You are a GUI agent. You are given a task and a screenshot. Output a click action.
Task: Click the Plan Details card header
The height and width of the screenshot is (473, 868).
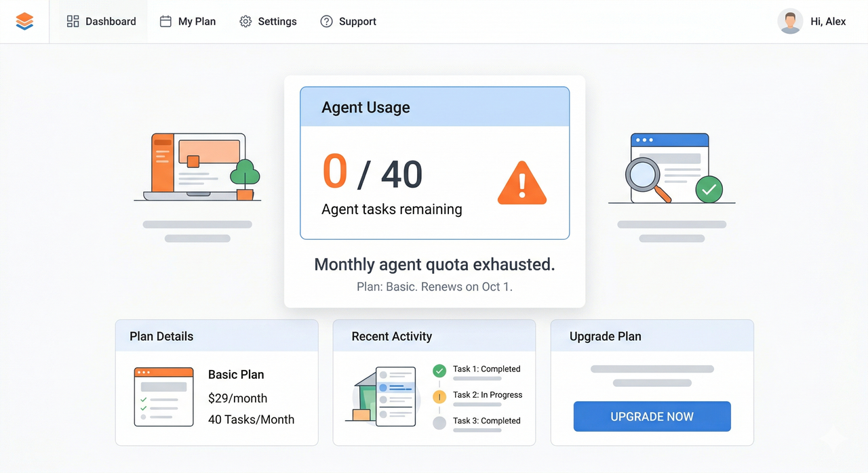[x=217, y=336]
